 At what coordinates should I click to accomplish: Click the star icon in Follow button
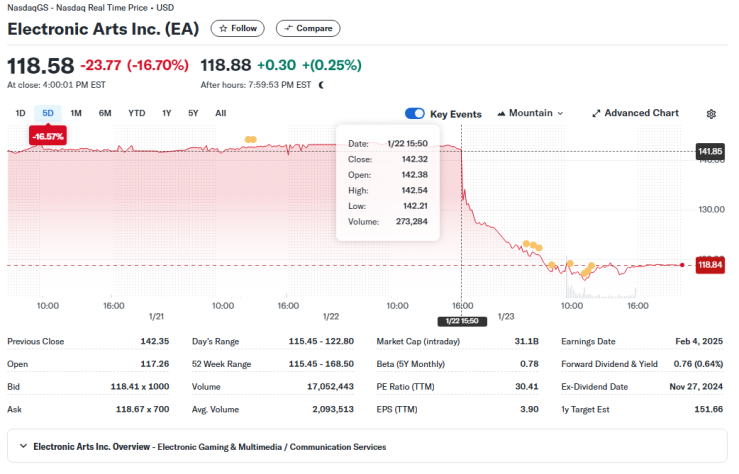[223, 28]
